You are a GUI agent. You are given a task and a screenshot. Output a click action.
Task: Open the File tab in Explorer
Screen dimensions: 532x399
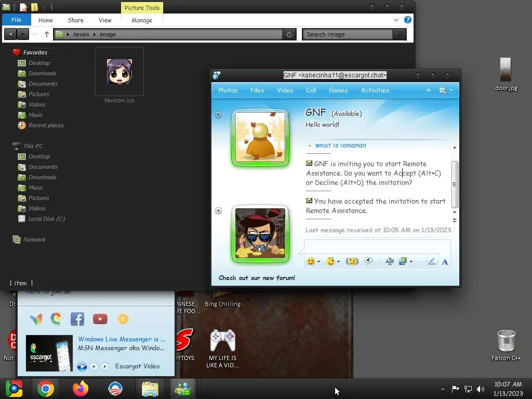point(16,20)
